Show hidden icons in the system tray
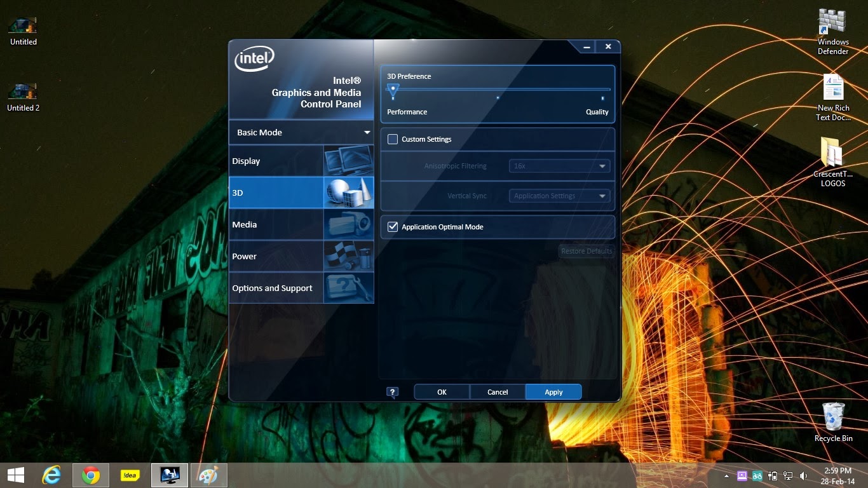This screenshot has height=488, width=868. pyautogui.click(x=726, y=475)
